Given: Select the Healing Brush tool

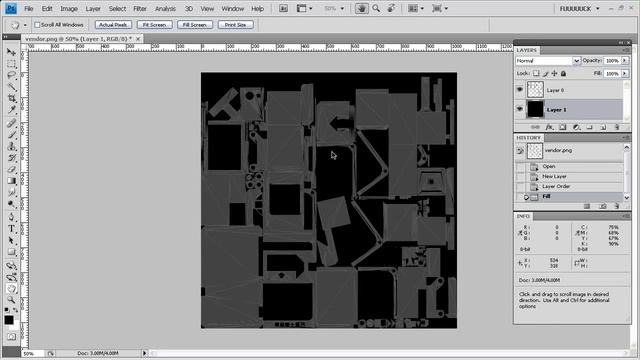Looking at the screenshot, I should tap(11, 123).
